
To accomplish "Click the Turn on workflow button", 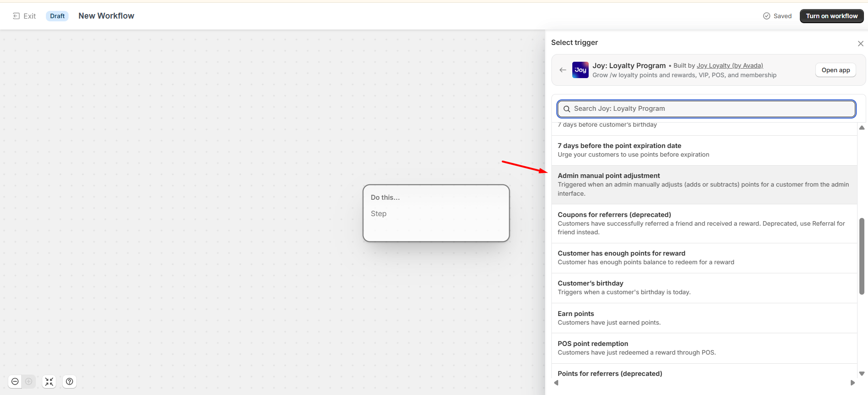I will click(831, 16).
